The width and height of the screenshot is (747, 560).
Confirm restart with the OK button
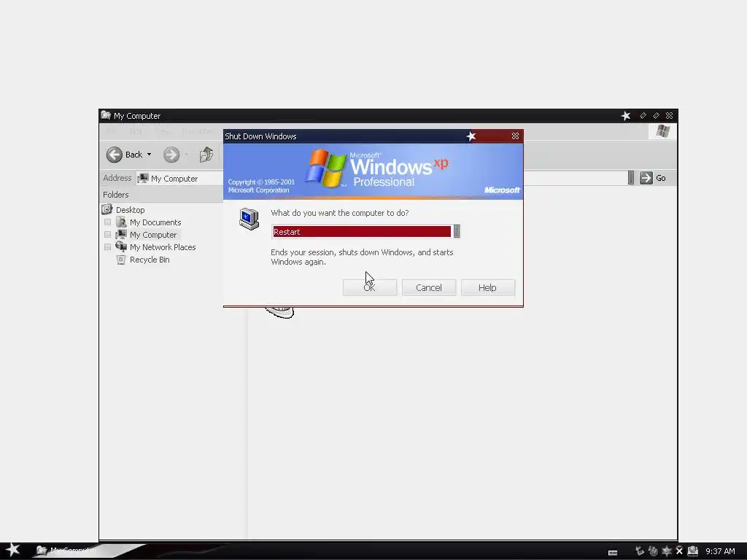pyautogui.click(x=370, y=287)
